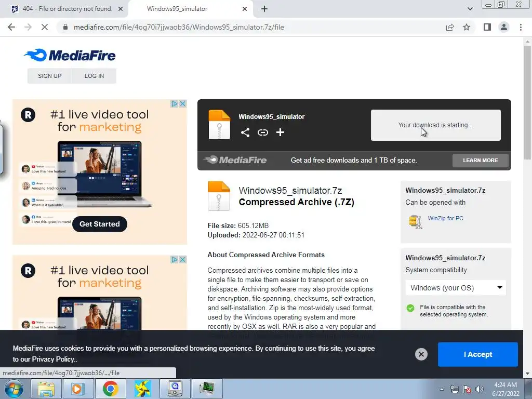This screenshot has width=532, height=399.
Task: Click the scrollbar down arrow
Action: [527, 374]
